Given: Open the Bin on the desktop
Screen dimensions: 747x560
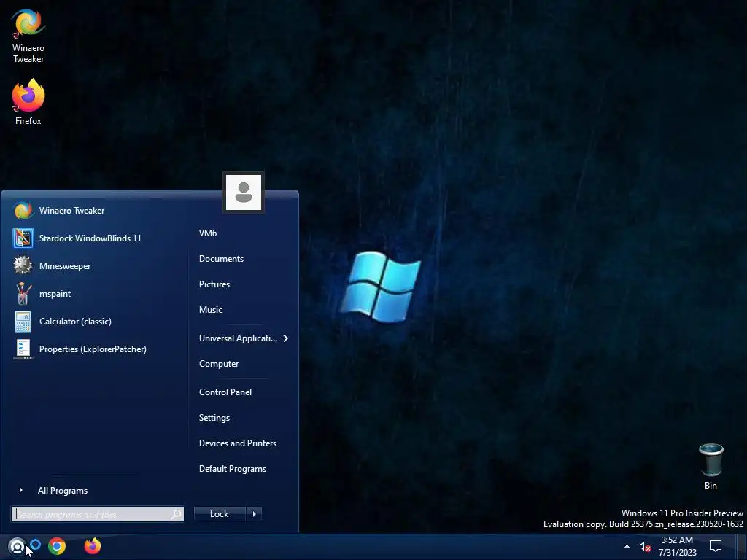Looking at the screenshot, I should pyautogui.click(x=711, y=466).
